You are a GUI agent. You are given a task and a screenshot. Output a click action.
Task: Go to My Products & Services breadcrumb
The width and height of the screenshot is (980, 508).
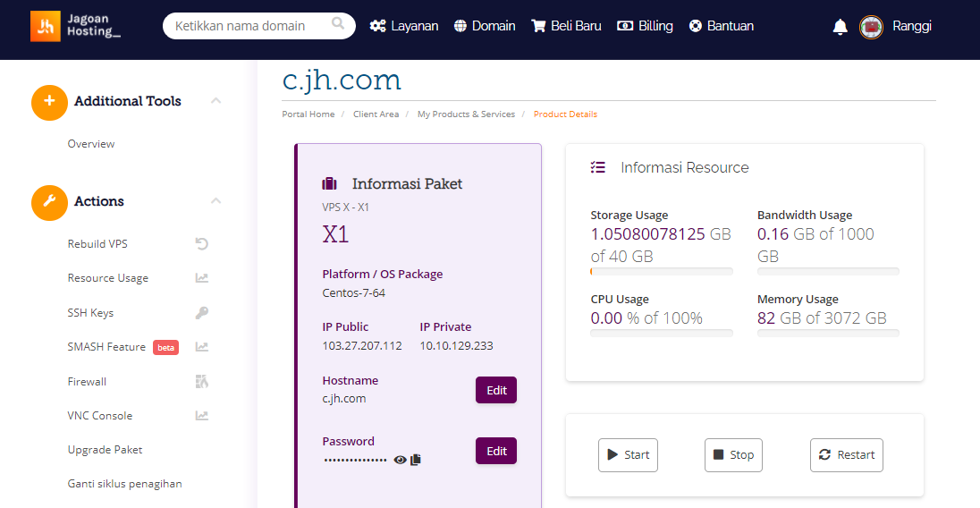tap(466, 114)
